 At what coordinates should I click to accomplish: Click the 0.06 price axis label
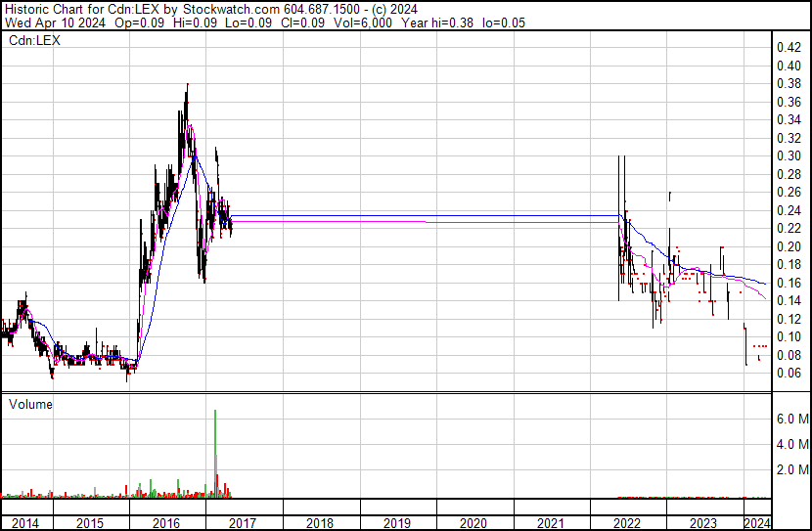[x=788, y=373]
